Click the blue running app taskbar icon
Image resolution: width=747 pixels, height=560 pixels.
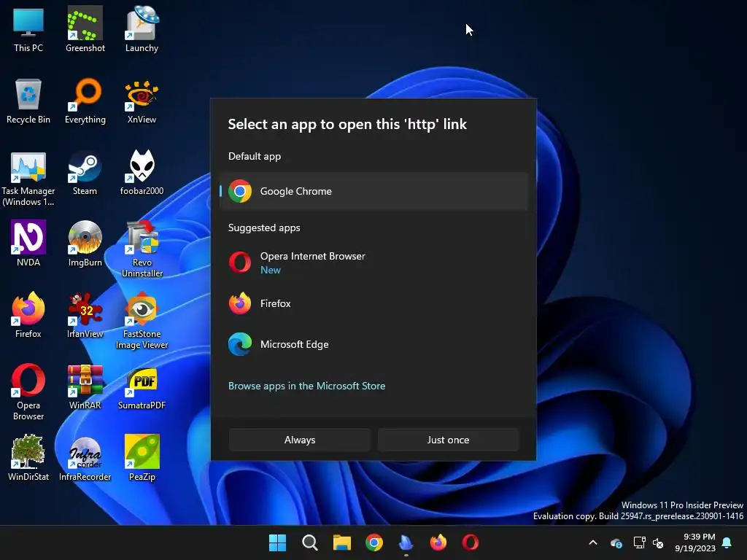coord(406,542)
